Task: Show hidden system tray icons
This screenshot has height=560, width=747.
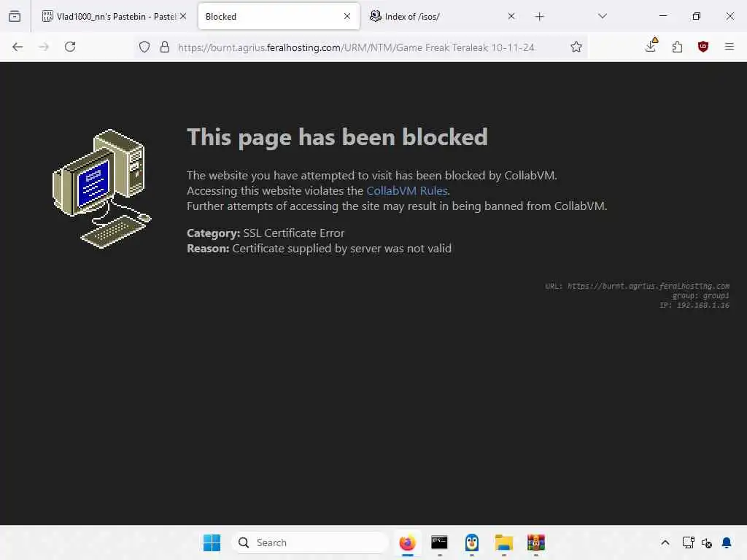Action: point(665,542)
